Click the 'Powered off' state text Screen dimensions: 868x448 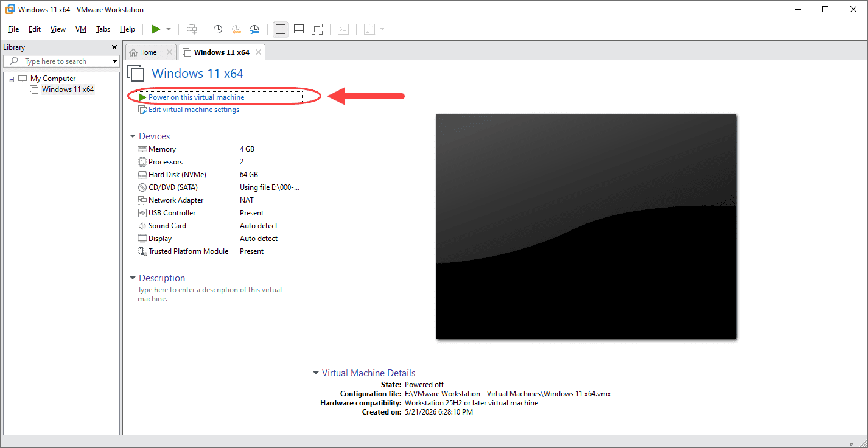424,385
